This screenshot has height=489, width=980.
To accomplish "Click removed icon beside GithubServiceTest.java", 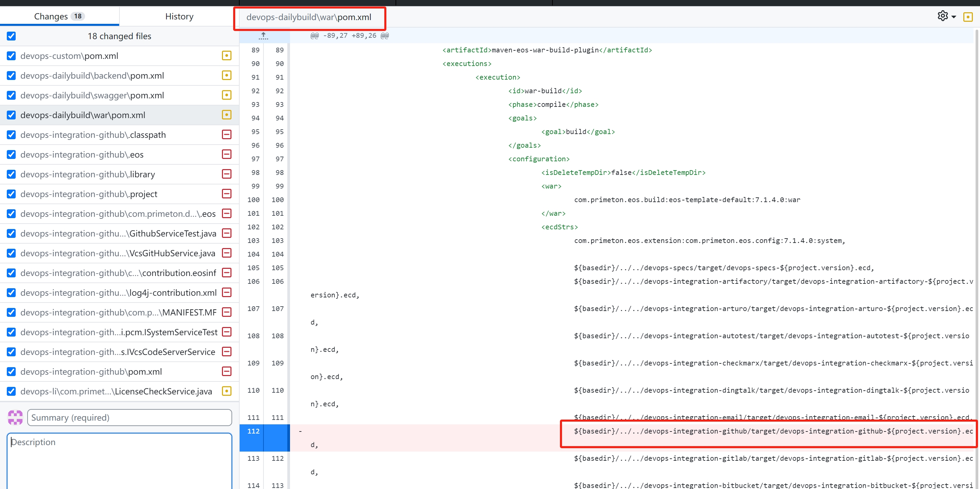I will (226, 233).
